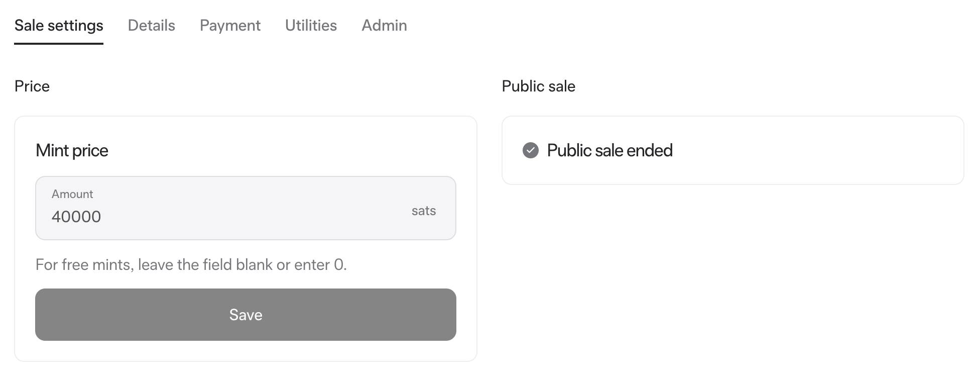Click the Price section heading
The width and height of the screenshot is (980, 383).
(x=32, y=86)
